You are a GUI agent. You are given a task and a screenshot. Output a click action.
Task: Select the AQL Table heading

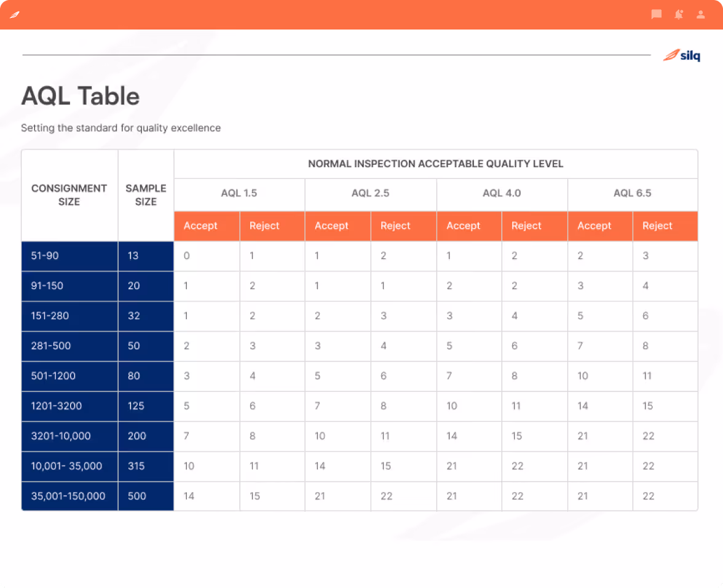pyautogui.click(x=80, y=96)
